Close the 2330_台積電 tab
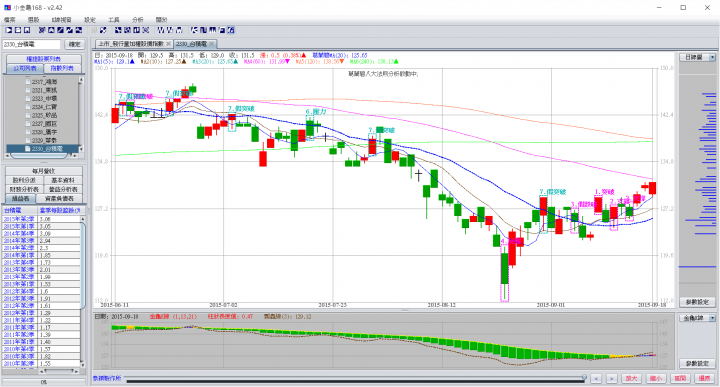720x387 pixels. pos(211,44)
